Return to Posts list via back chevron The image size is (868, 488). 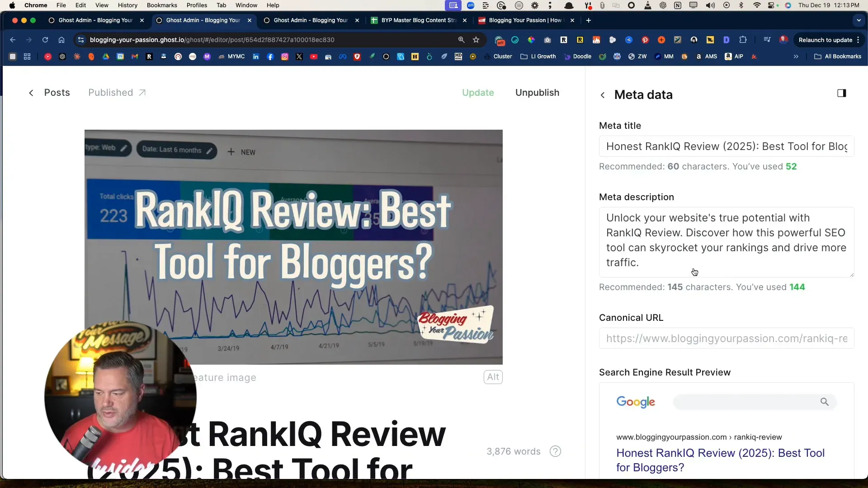[x=31, y=93]
